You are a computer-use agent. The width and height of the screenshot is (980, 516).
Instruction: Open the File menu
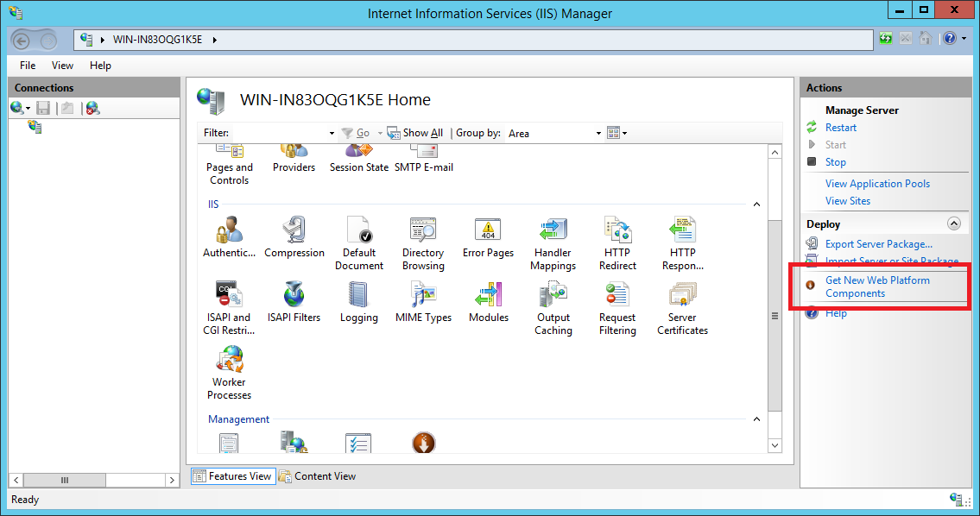(x=28, y=66)
